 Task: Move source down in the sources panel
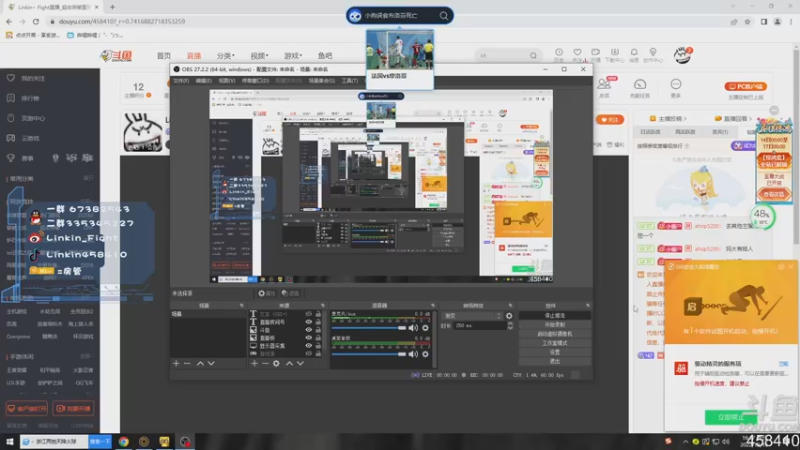301,363
